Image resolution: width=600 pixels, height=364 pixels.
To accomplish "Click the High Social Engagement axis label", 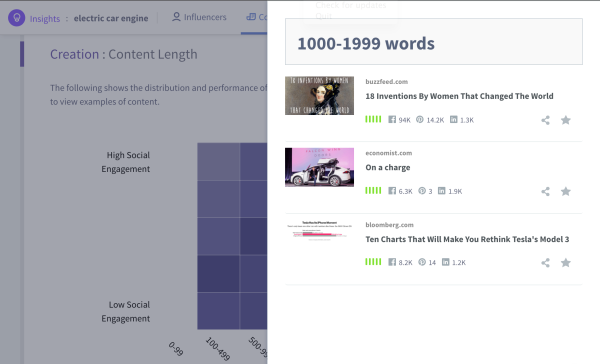I will [126, 162].
